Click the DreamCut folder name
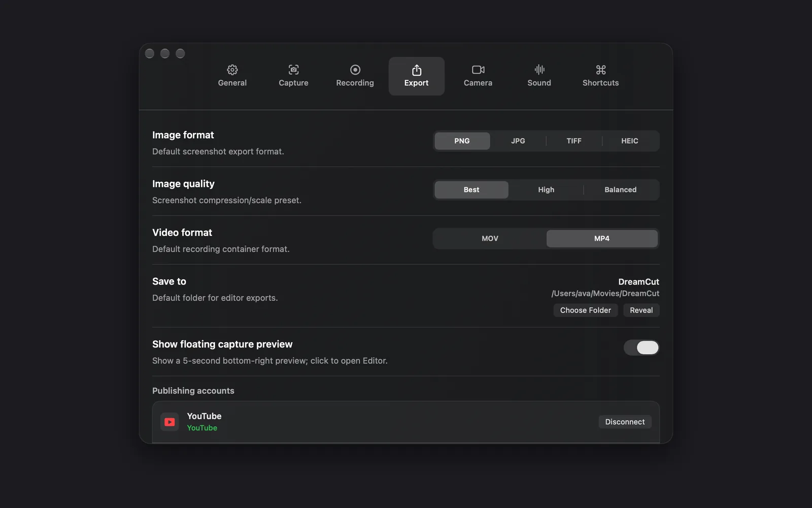 [x=638, y=281]
